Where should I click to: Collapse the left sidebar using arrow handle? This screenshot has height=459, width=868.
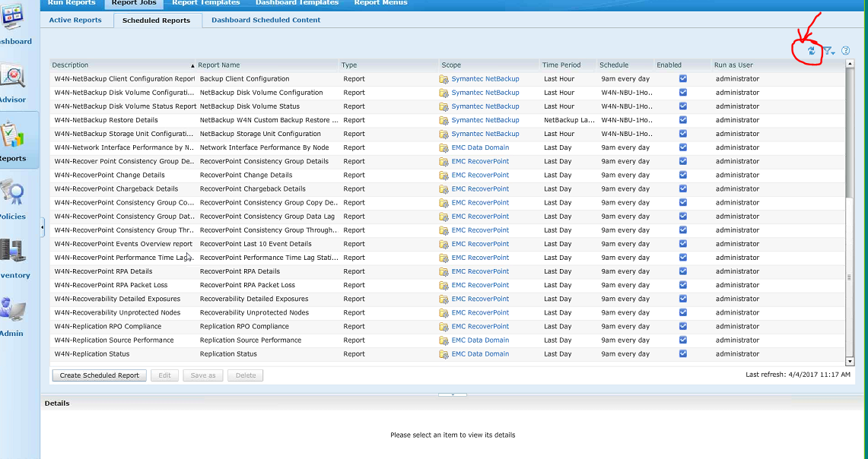[x=43, y=226]
